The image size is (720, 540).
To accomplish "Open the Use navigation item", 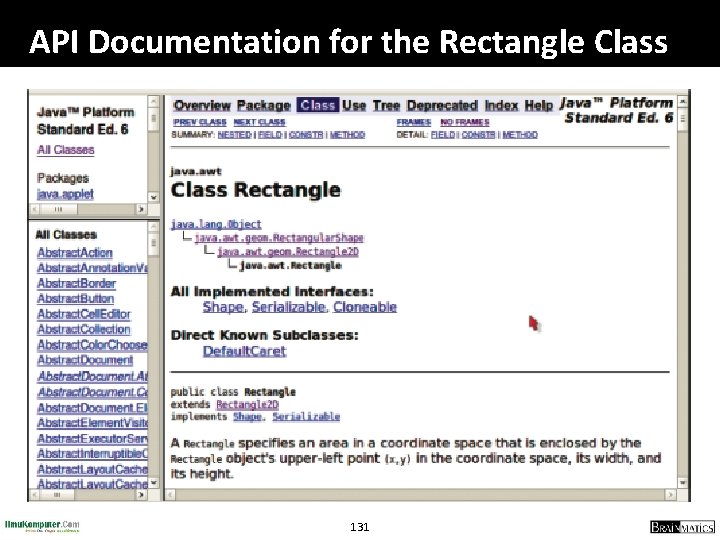I will point(354,106).
